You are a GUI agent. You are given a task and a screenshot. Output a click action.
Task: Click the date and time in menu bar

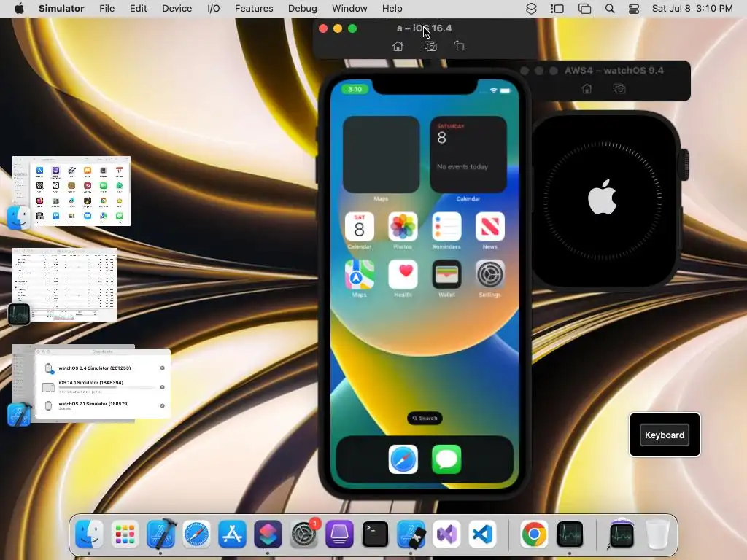click(x=692, y=9)
